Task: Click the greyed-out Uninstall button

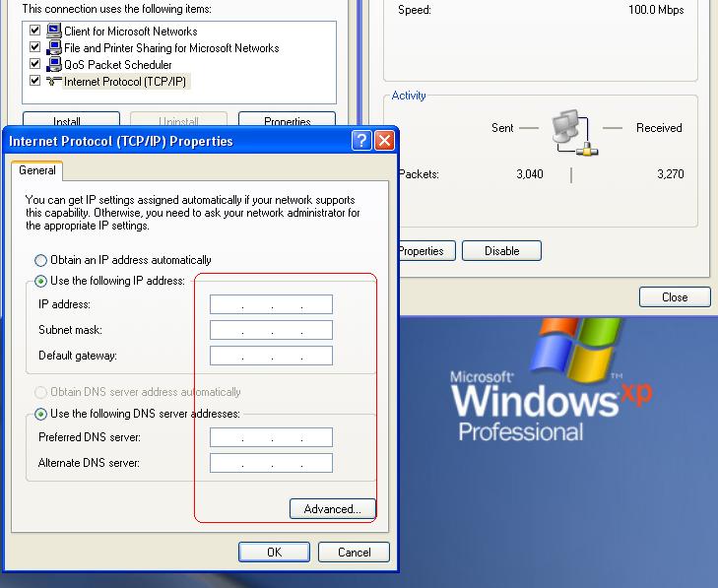Action: click(178, 119)
